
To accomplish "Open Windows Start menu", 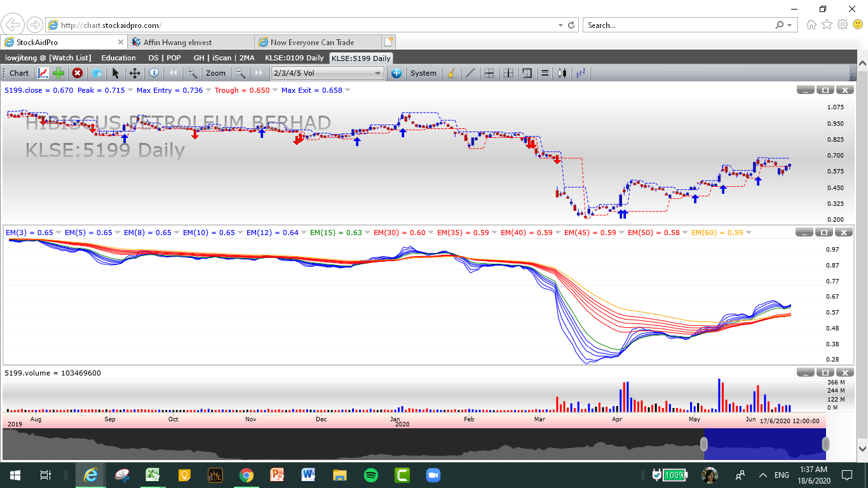I will pyautogui.click(x=15, y=475).
